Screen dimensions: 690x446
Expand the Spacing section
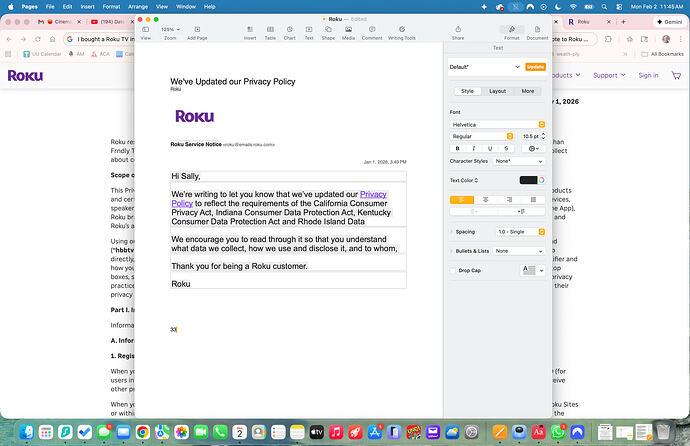pos(452,232)
